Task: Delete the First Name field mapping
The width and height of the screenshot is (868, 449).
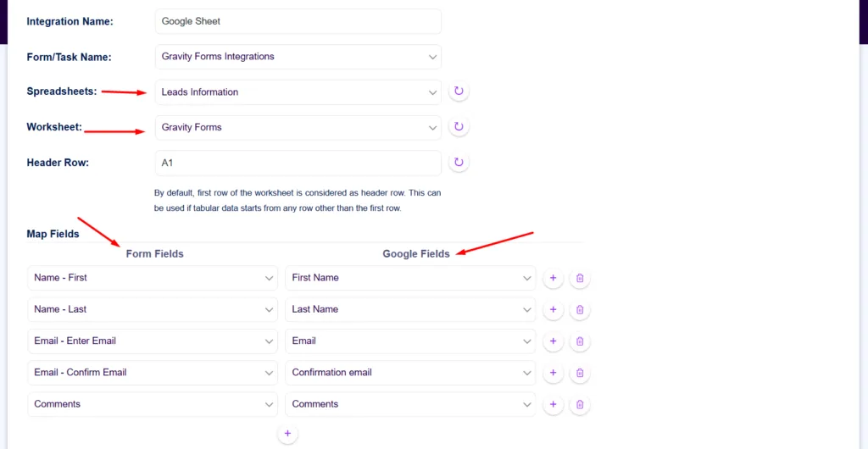Action: [x=580, y=278]
